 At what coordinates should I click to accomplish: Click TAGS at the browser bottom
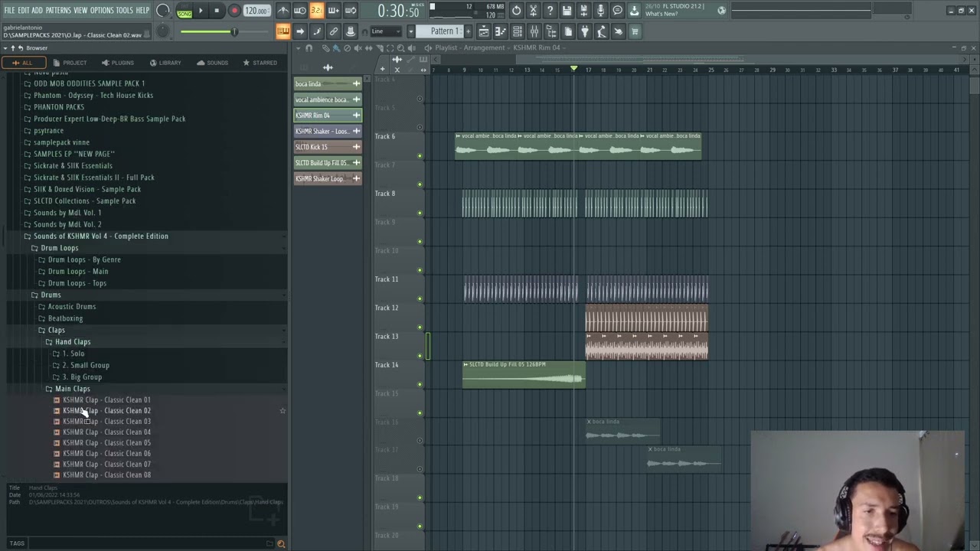pos(17,543)
